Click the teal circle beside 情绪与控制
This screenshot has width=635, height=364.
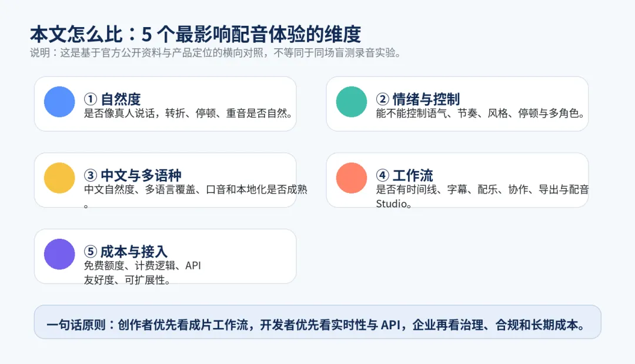click(352, 102)
